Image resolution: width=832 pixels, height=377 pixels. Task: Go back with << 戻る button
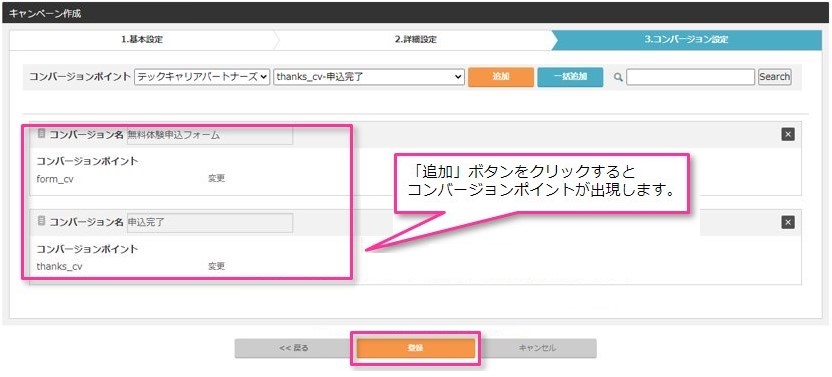[x=294, y=348]
